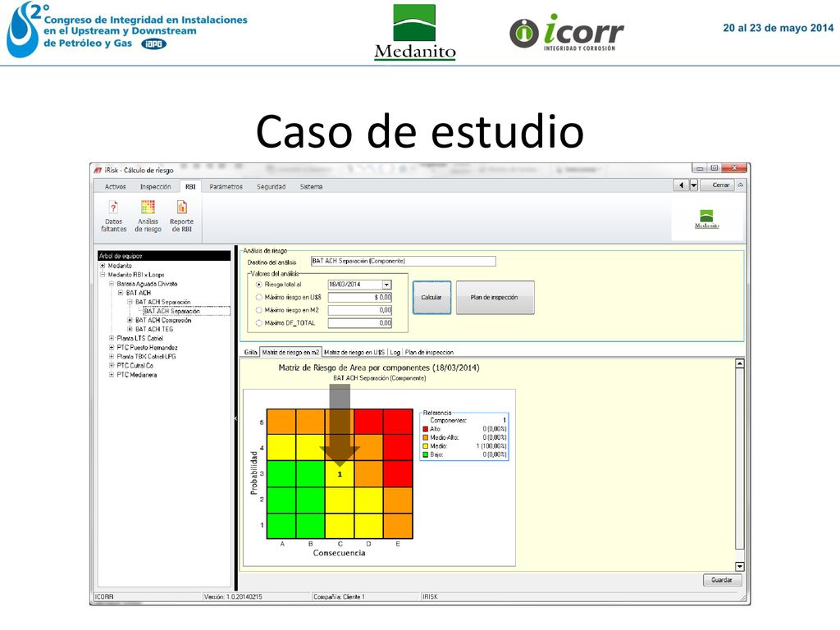Select the Máximo riesgo en M2 radio button
840x630 pixels.
[x=259, y=310]
